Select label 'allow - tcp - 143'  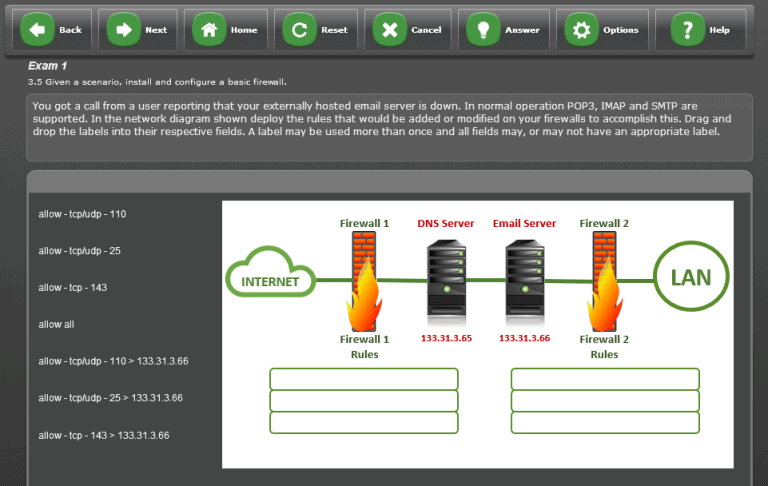72,288
